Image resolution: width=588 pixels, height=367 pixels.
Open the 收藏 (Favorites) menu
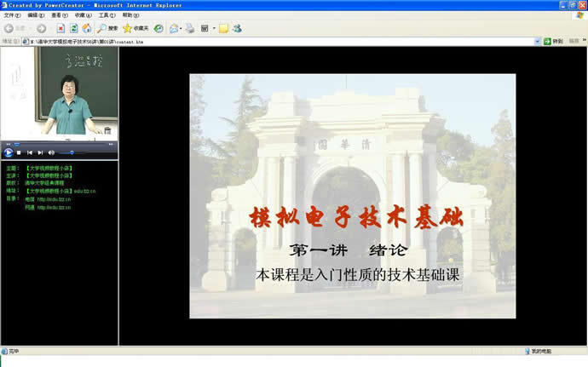pos(83,15)
